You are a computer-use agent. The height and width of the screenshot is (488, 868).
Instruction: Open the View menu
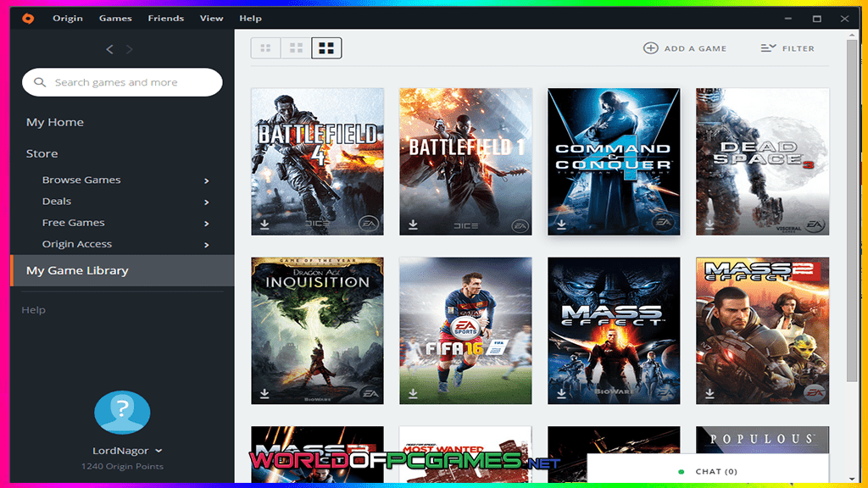tap(211, 19)
